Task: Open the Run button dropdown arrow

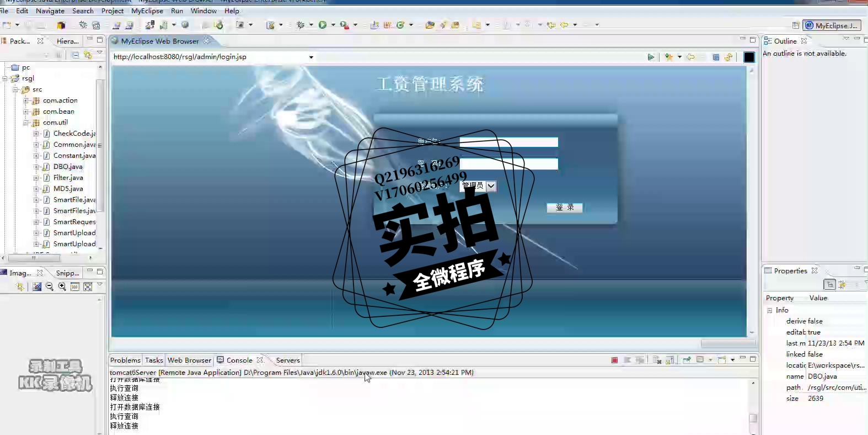Action: [333, 25]
